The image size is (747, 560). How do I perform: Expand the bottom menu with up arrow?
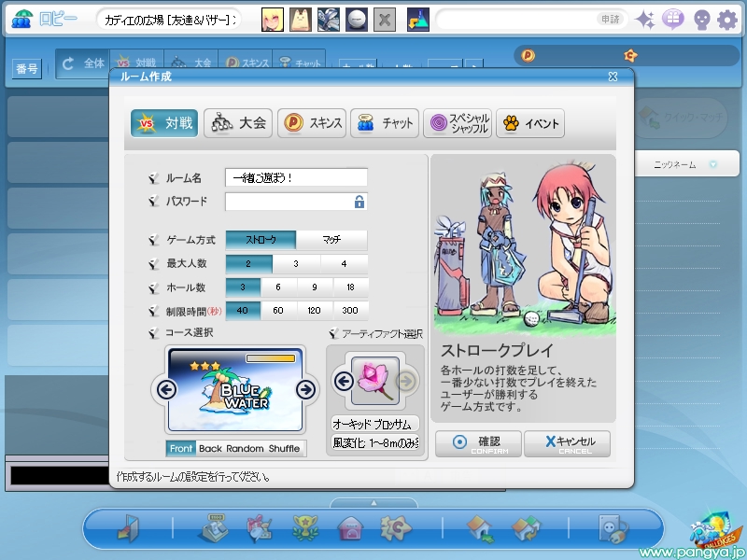click(x=373, y=503)
